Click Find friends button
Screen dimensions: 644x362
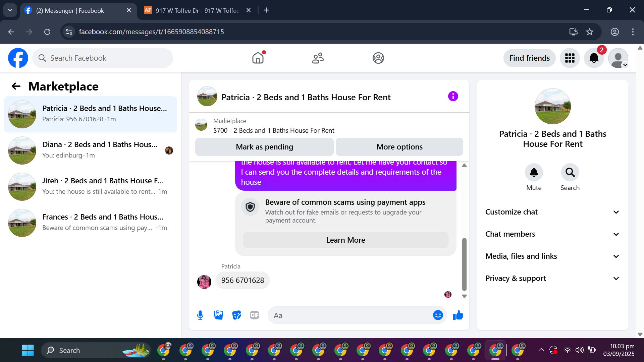pyautogui.click(x=529, y=58)
